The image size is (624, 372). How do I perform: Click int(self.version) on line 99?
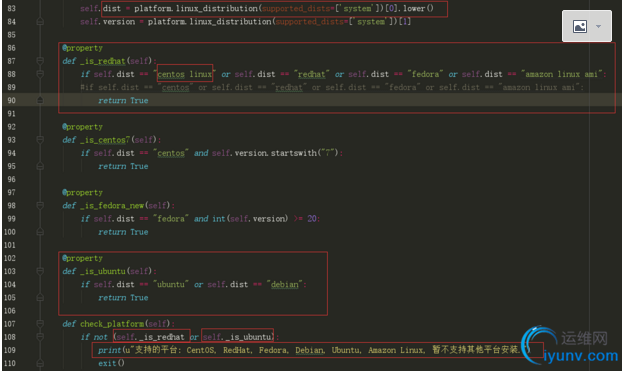(250, 218)
